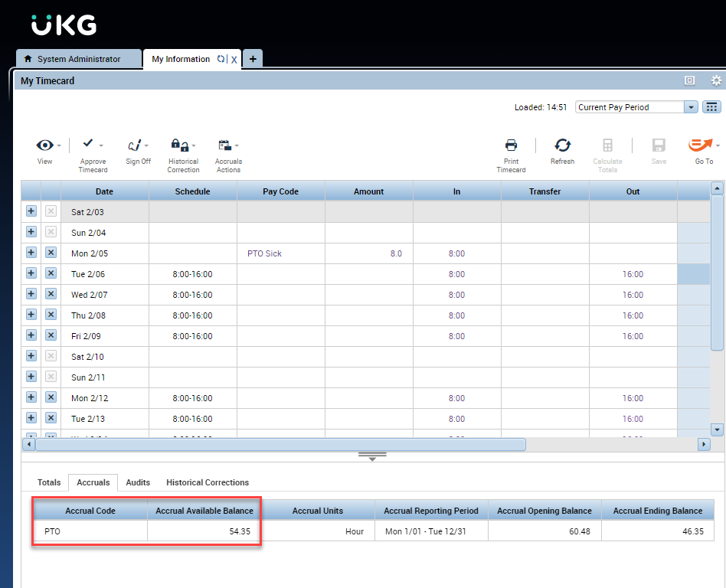Screen dimensions: 726x588
Task: Open the Audits tab
Action: coord(138,482)
